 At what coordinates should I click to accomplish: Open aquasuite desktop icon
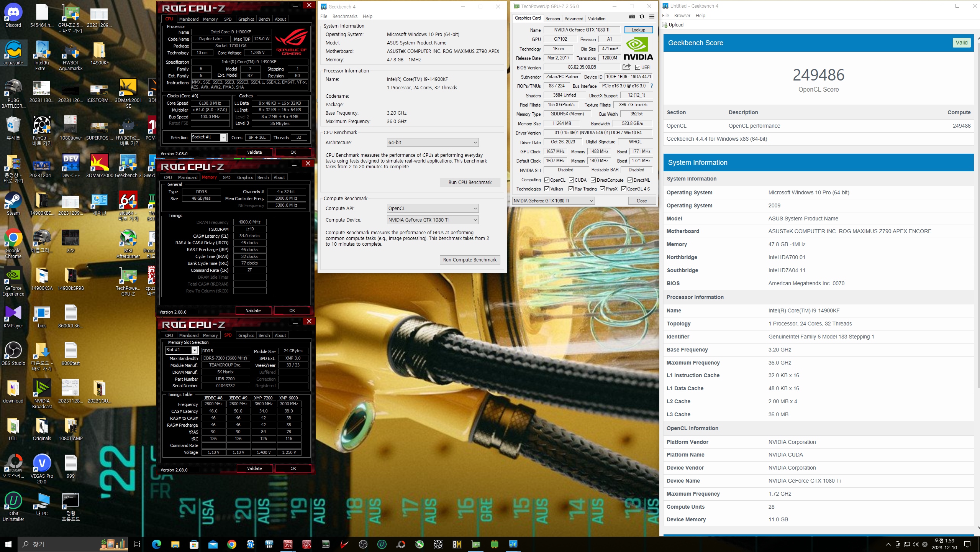point(13,53)
